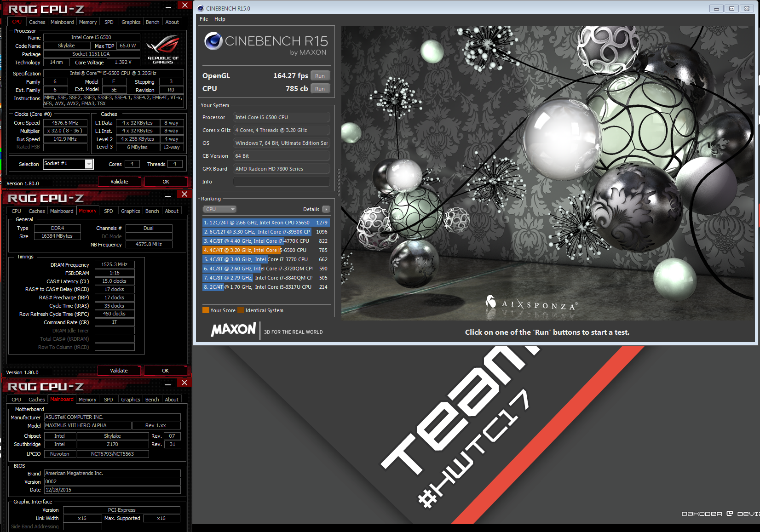The width and height of the screenshot is (760, 532).
Task: Click the GFX Board field value
Action: [x=282, y=169]
